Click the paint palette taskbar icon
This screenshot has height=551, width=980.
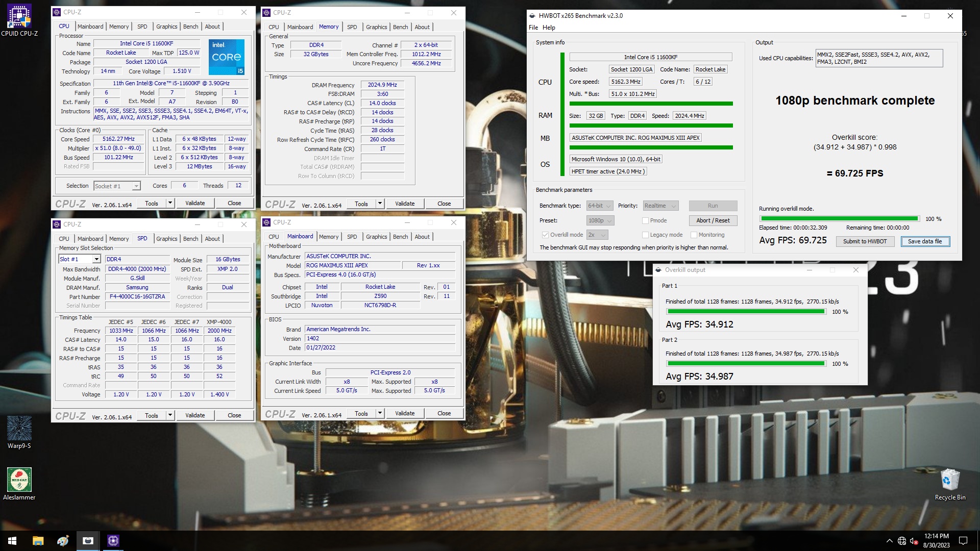click(63, 541)
